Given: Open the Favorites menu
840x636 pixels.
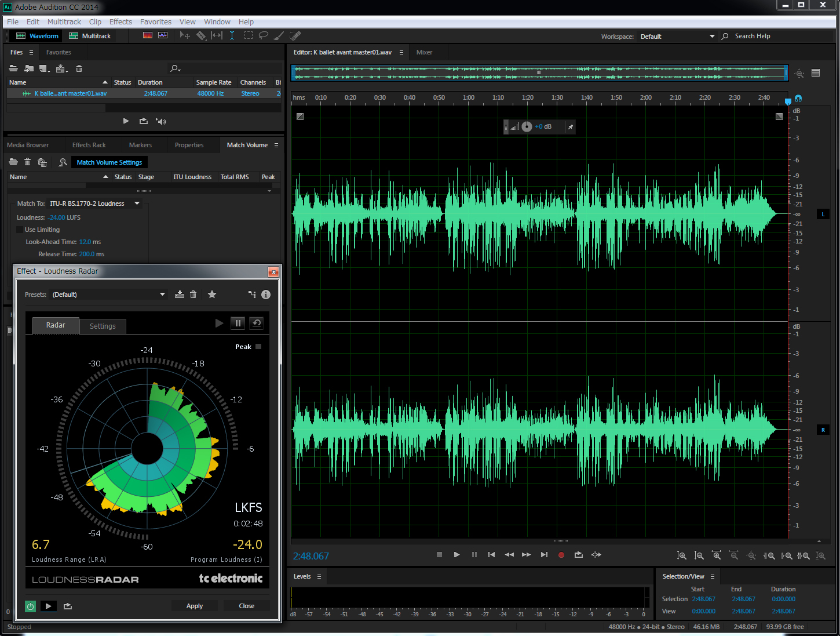Looking at the screenshot, I should coord(156,22).
